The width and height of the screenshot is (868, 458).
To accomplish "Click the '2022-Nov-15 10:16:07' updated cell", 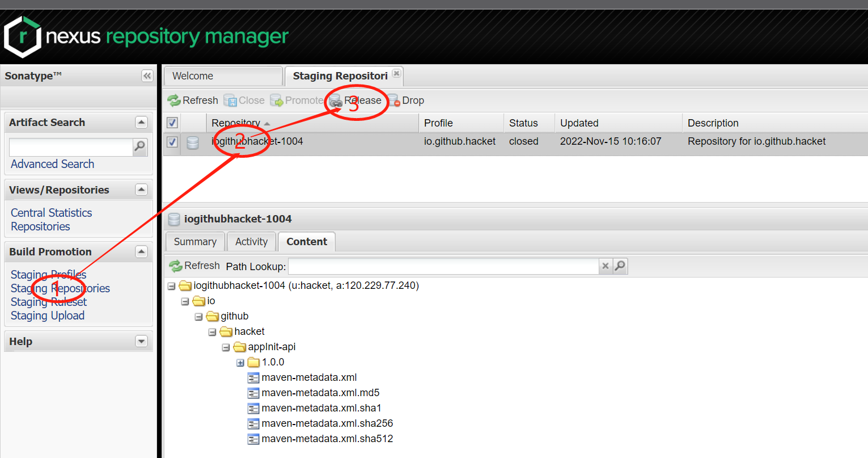I will pos(611,141).
